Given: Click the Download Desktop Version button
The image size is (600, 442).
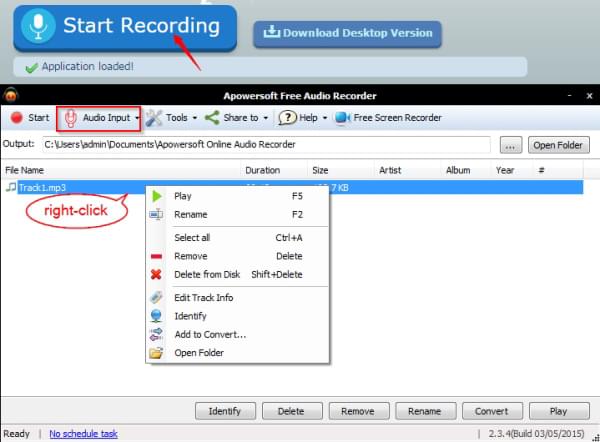Looking at the screenshot, I should (347, 34).
